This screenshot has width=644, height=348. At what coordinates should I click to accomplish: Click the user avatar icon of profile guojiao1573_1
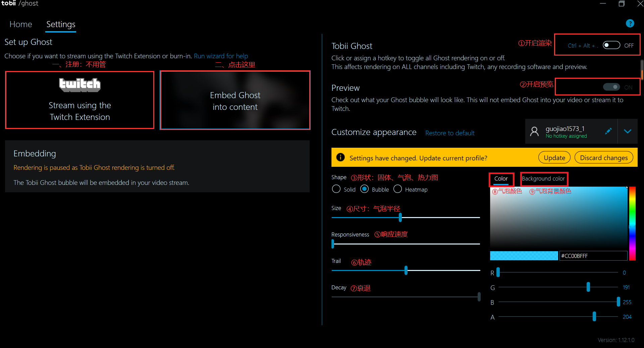point(534,131)
